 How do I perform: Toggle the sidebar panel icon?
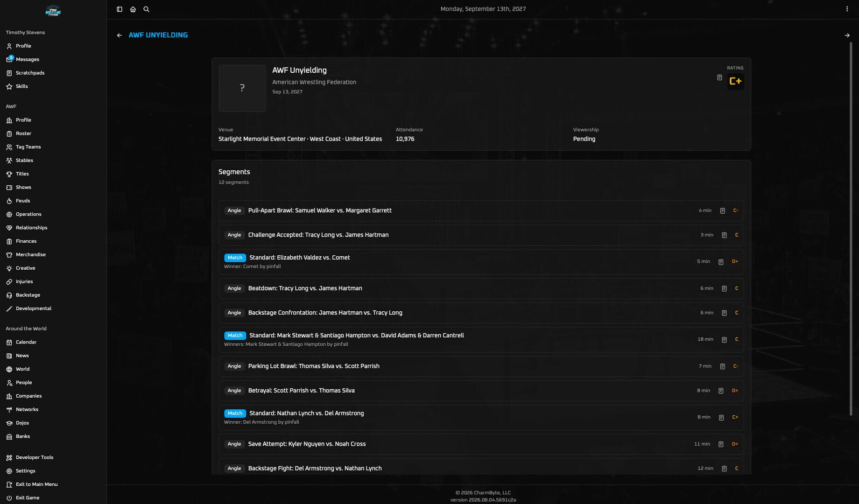pos(120,9)
